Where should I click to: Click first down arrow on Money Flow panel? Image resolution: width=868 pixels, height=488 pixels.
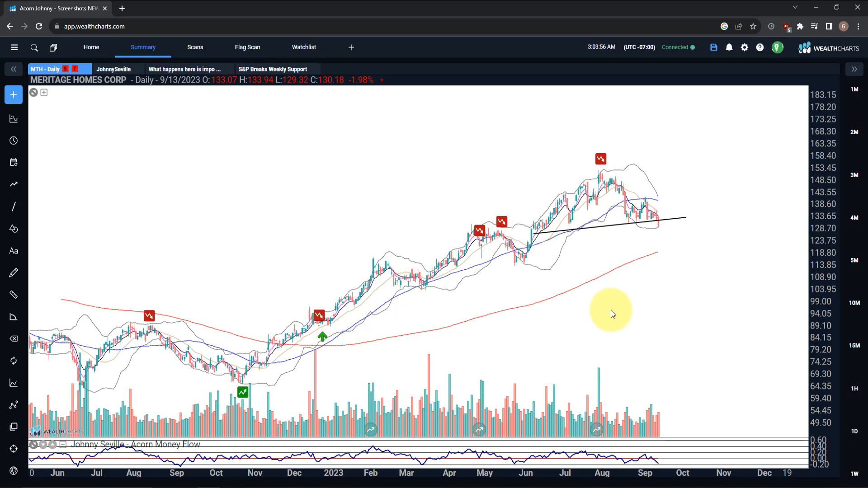coord(43,445)
